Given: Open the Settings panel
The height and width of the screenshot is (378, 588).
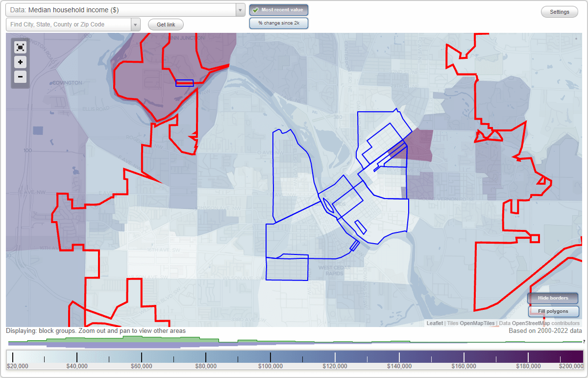Looking at the screenshot, I should [559, 11].
